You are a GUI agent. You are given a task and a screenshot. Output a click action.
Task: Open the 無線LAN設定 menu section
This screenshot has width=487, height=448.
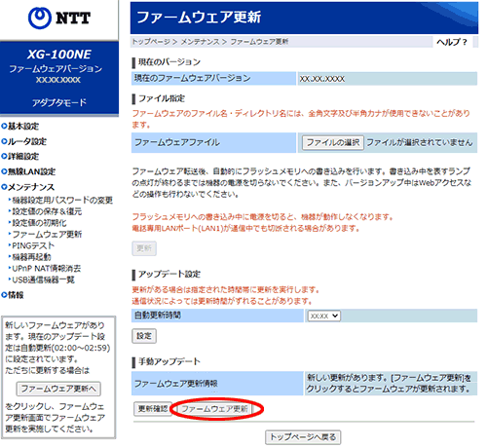point(28,171)
